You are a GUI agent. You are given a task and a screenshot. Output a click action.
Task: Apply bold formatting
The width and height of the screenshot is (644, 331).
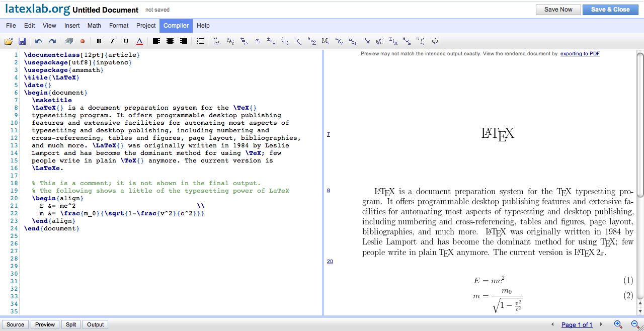99,41
